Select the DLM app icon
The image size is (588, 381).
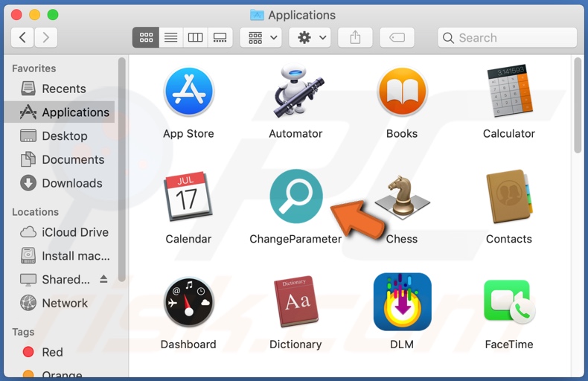tap(403, 302)
